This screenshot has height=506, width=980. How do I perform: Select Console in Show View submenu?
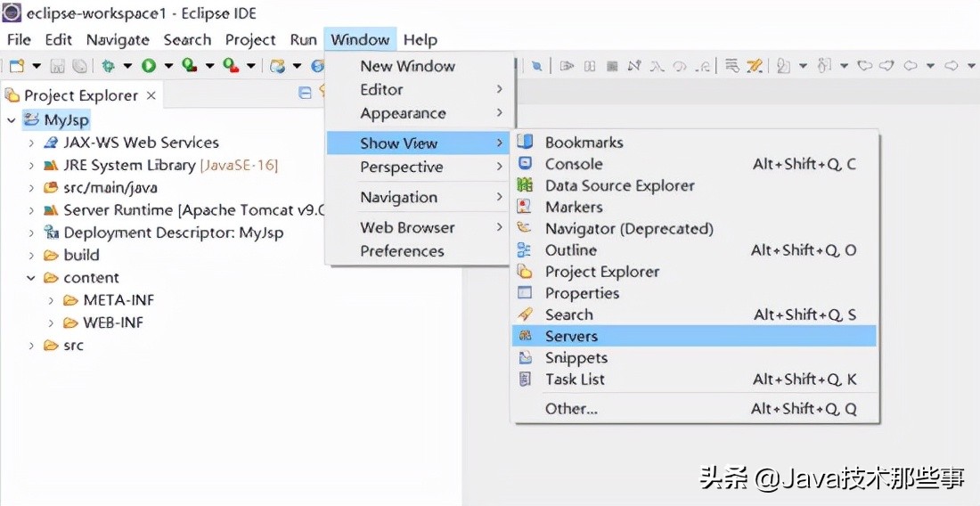[694, 164]
